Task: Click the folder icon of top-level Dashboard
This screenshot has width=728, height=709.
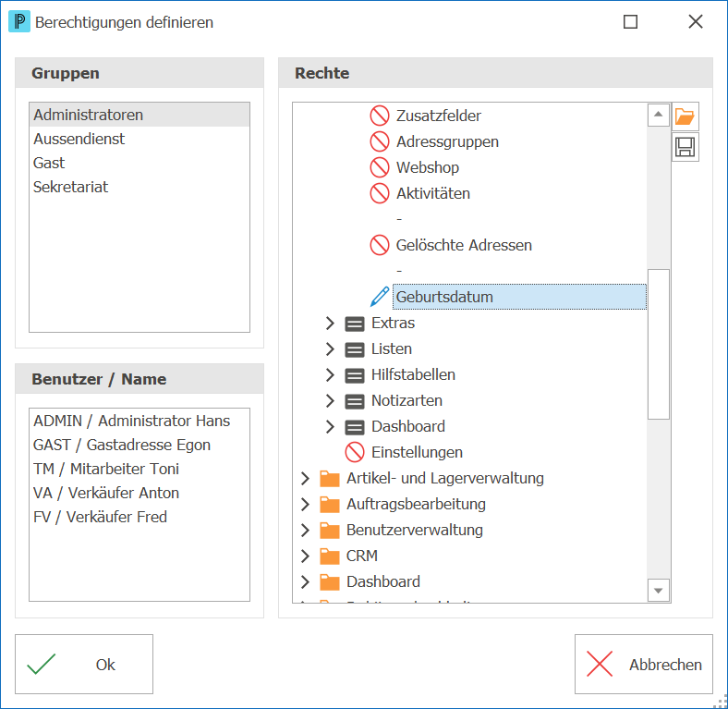Action: click(x=330, y=582)
